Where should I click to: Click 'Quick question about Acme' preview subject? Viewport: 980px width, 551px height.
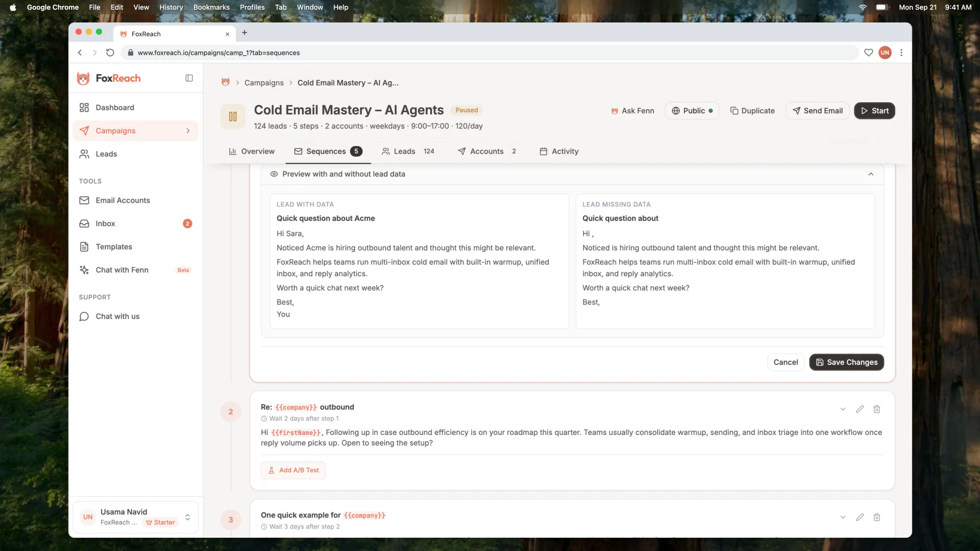pos(326,218)
